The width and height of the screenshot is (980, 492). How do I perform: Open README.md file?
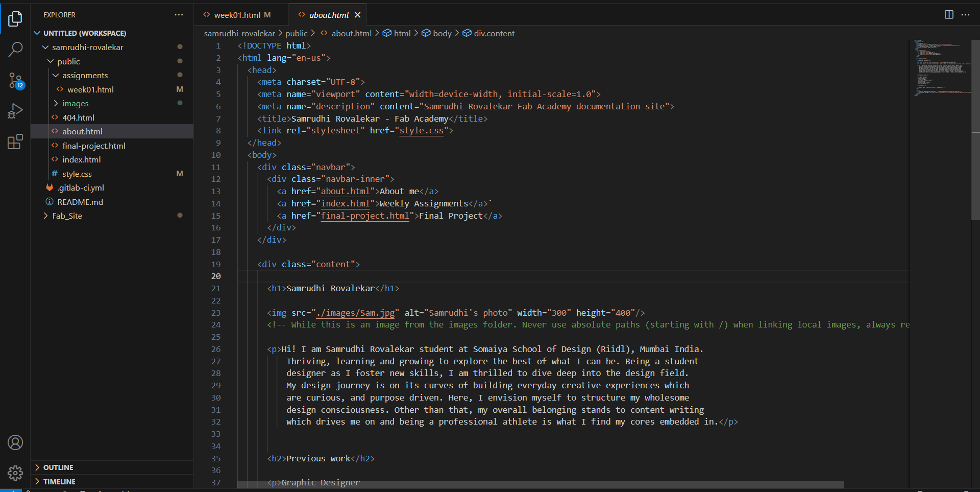point(80,202)
